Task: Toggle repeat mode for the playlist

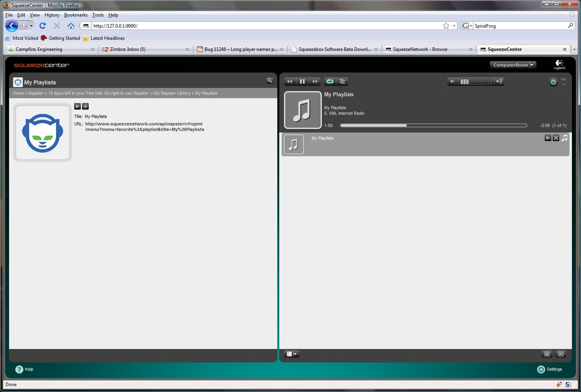Action: (x=330, y=82)
